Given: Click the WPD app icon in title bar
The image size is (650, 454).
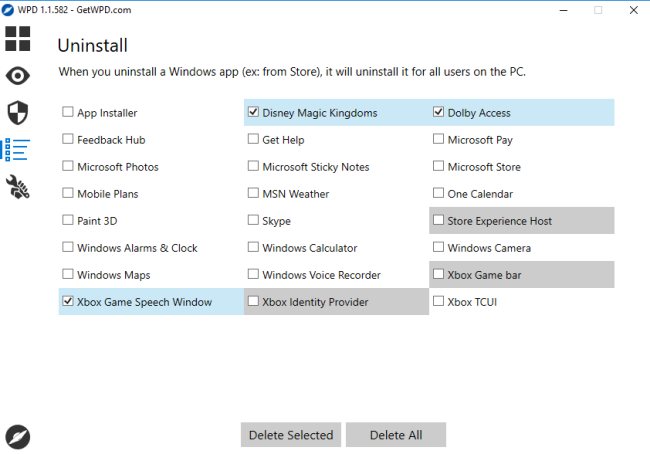Looking at the screenshot, I should tap(7, 10).
